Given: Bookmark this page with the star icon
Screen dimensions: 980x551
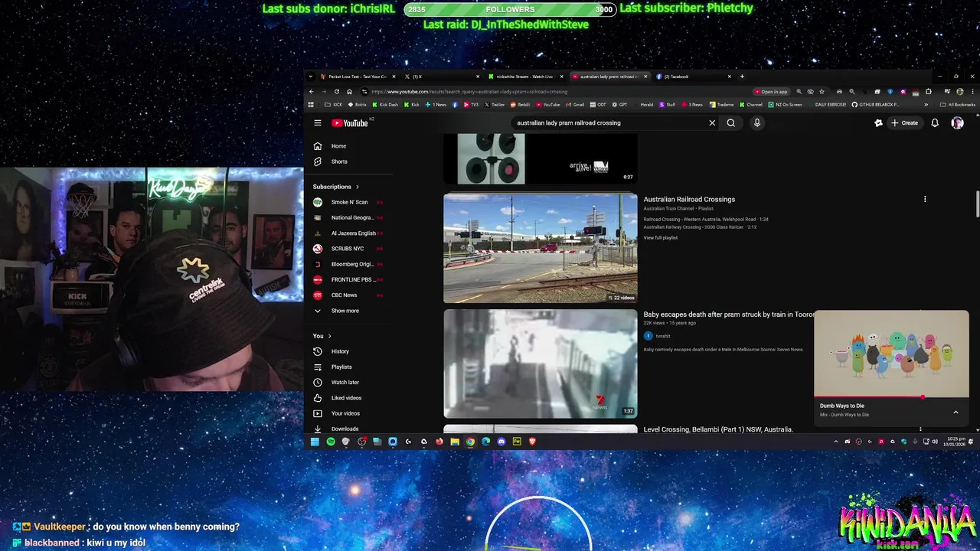Looking at the screenshot, I should coord(822,91).
